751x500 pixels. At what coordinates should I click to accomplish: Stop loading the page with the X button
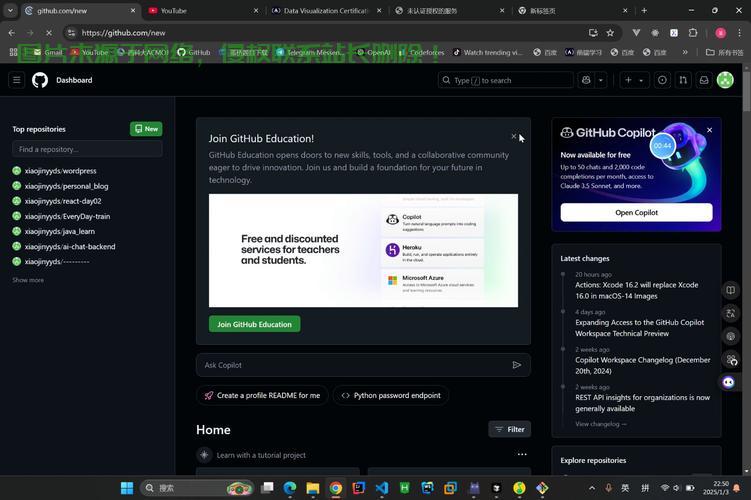49,33
